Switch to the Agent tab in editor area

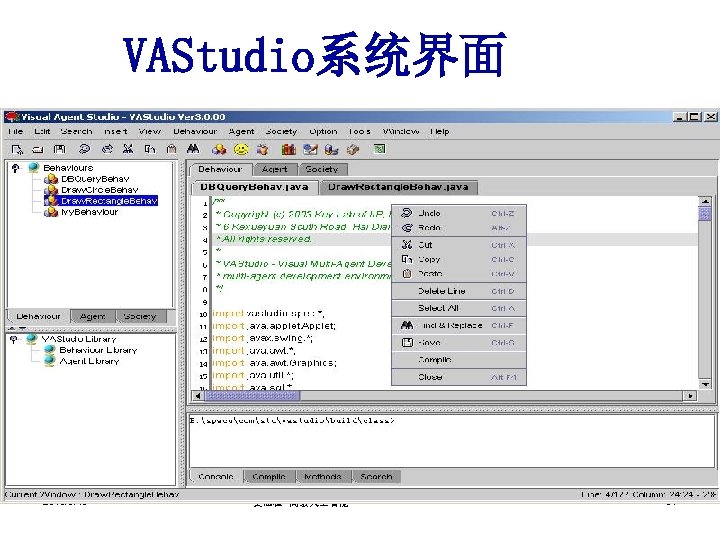(x=275, y=169)
